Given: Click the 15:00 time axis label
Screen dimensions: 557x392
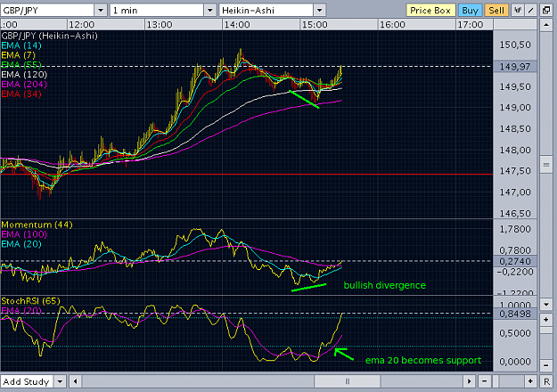Looking at the screenshot, I should 315,25.
